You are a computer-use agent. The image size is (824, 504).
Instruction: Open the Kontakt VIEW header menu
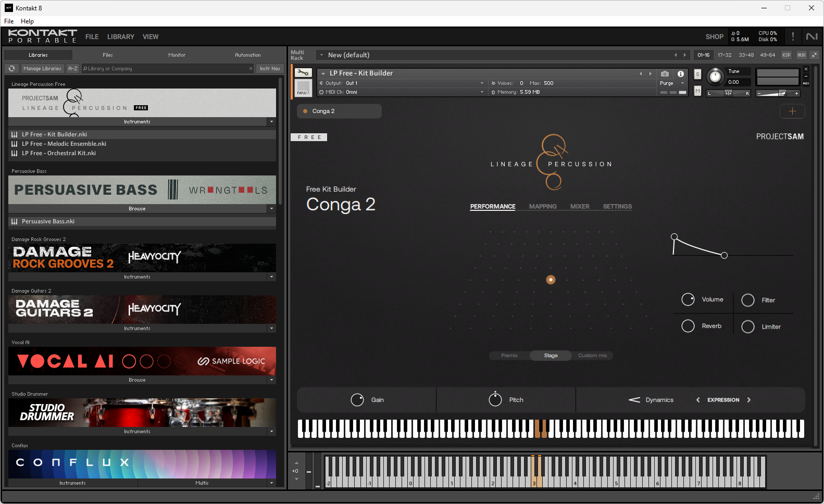pos(151,37)
